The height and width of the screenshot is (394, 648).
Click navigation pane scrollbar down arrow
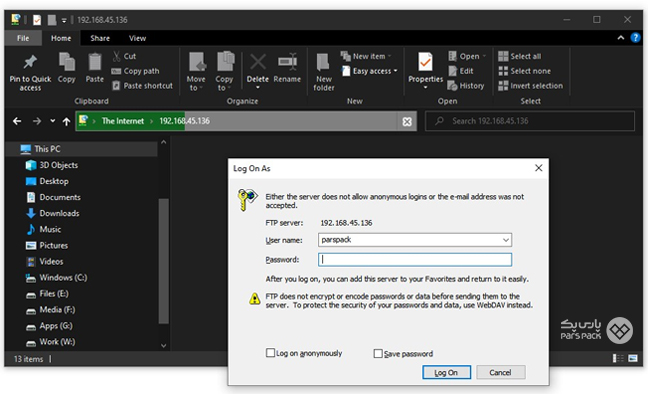[164, 346]
